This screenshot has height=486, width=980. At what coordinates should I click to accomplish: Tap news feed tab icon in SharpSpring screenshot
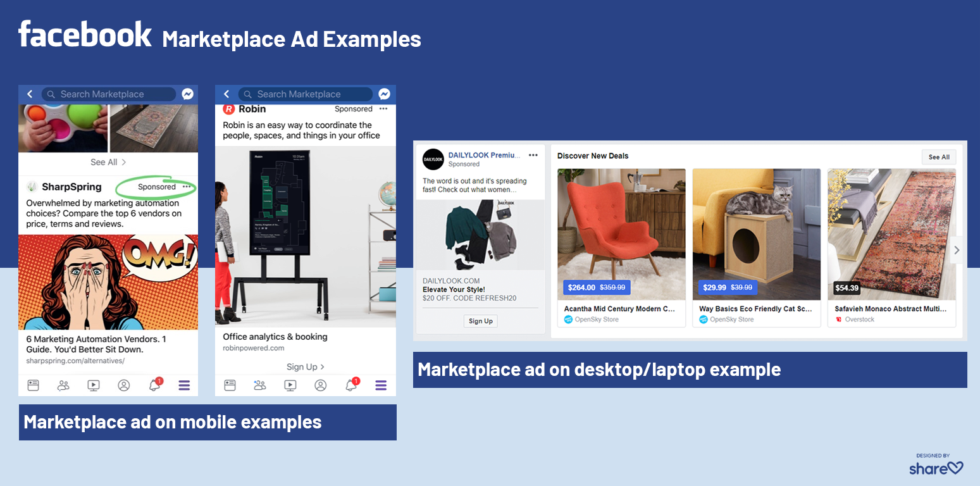[33, 385]
